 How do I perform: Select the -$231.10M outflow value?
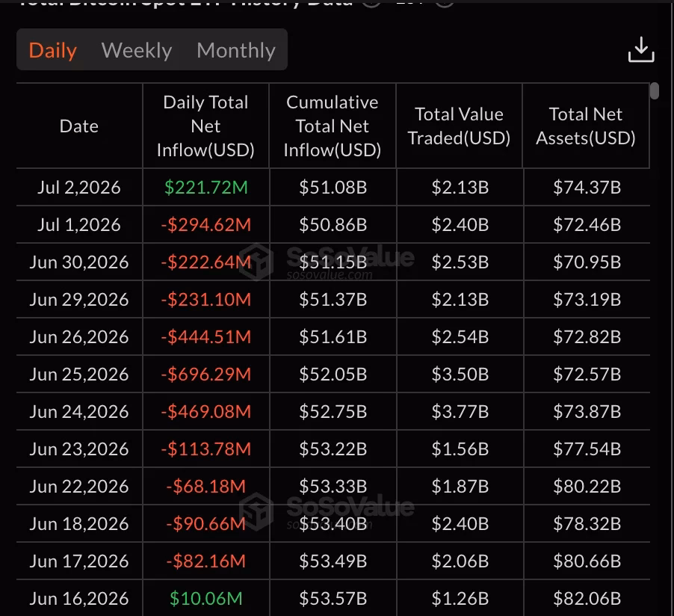(x=206, y=299)
